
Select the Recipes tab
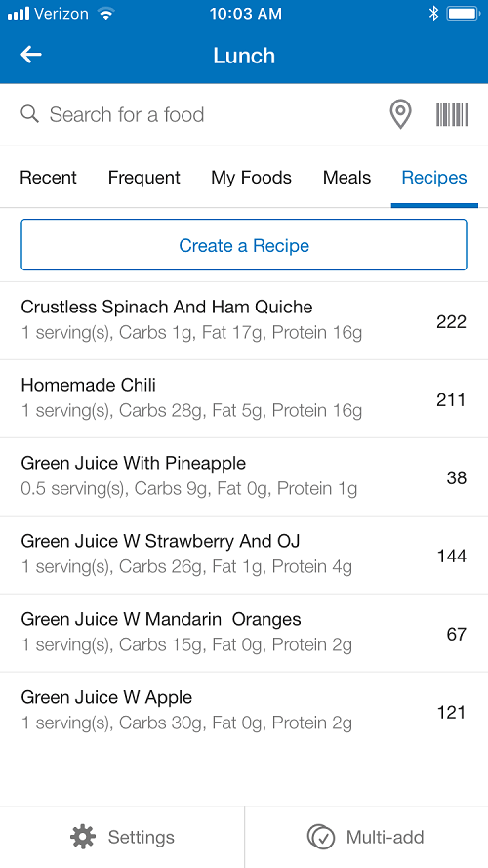(x=434, y=178)
